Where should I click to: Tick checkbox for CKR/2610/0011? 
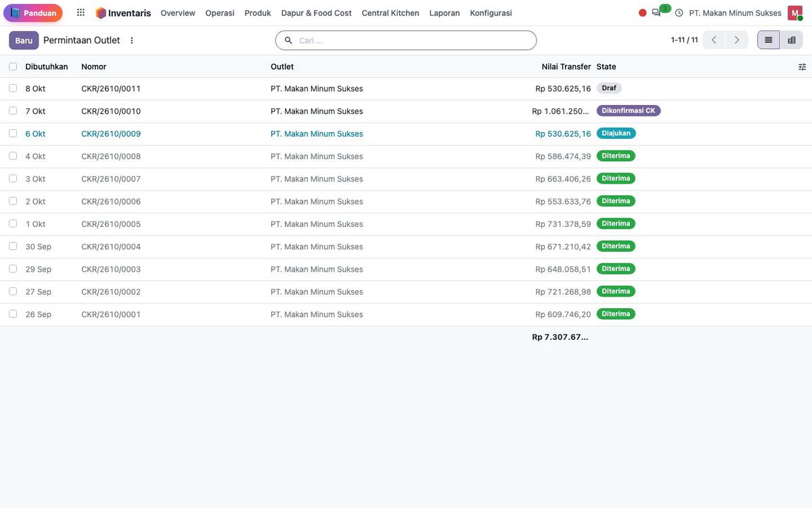pyautogui.click(x=13, y=88)
